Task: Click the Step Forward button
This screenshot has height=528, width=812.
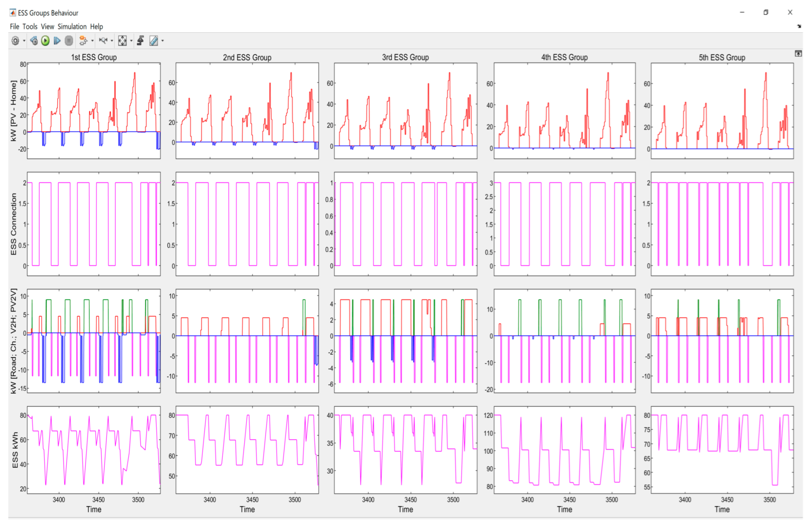Action: [x=57, y=41]
